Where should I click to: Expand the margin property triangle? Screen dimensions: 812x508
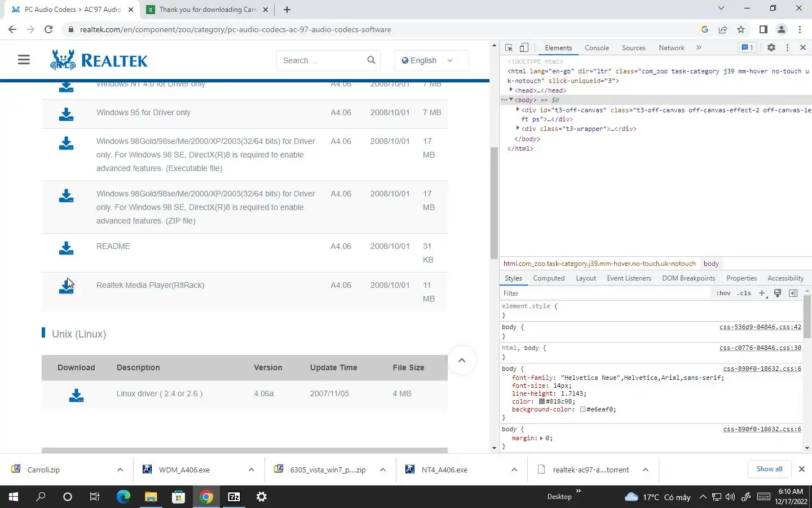[x=541, y=438]
